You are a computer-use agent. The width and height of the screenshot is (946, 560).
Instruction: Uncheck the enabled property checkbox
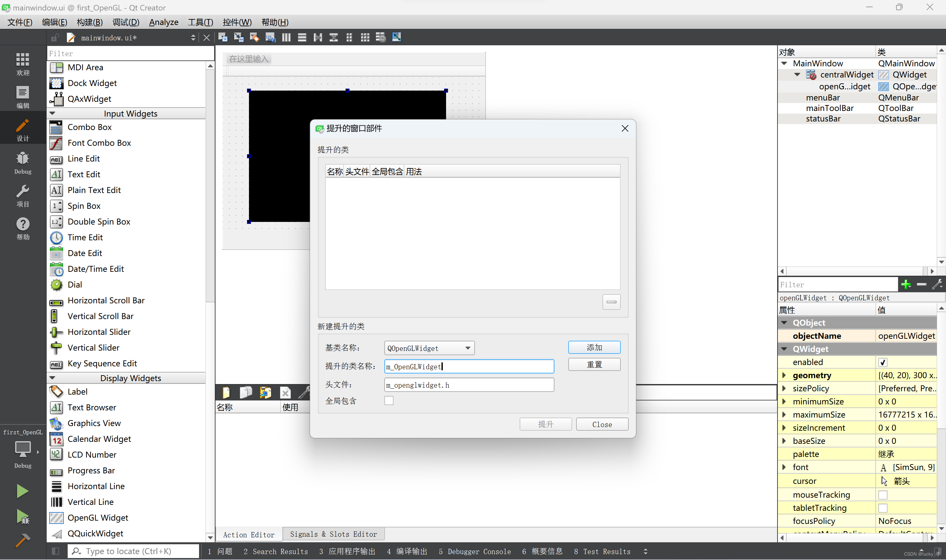(883, 362)
